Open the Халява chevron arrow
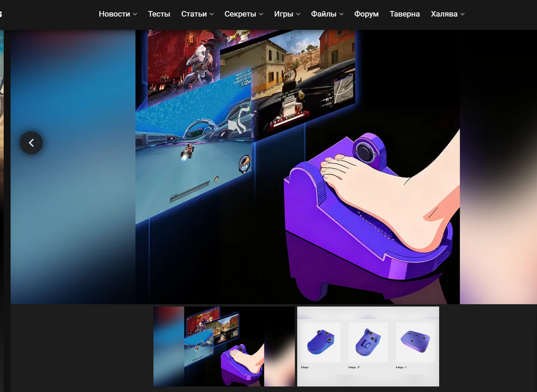This screenshot has height=392, width=537. 463,14
